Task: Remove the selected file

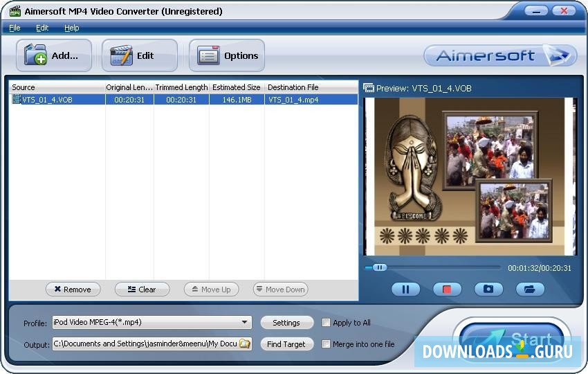Action: (73, 290)
